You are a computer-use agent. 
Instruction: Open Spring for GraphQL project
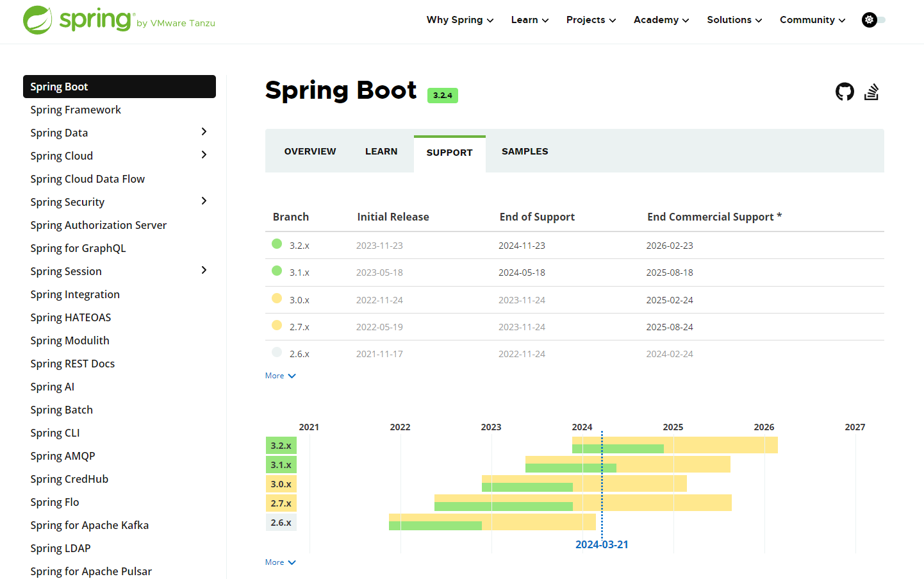(78, 248)
